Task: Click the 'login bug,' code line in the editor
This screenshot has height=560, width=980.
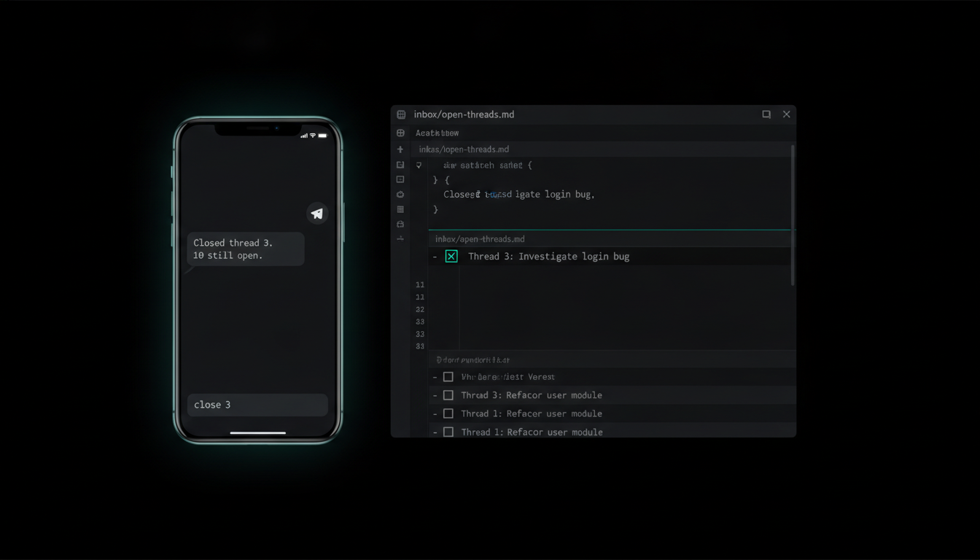Action: click(519, 195)
